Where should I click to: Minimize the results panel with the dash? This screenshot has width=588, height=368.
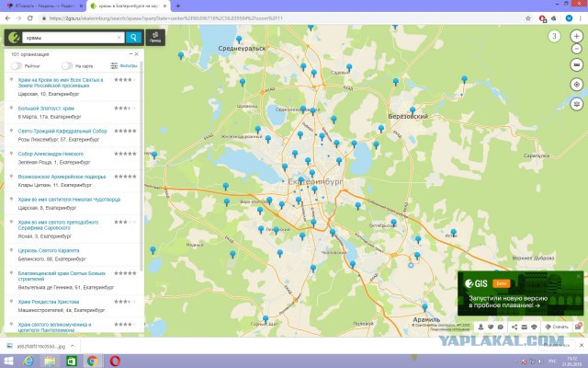130,54
